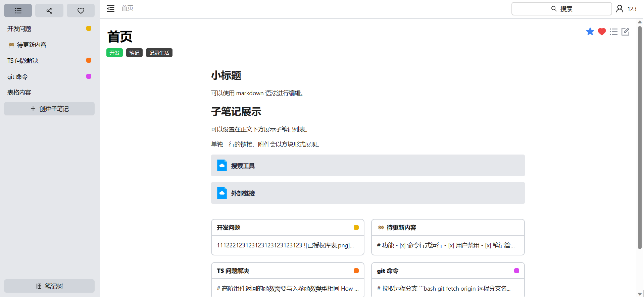Toggle the red heart favorite

point(602,32)
